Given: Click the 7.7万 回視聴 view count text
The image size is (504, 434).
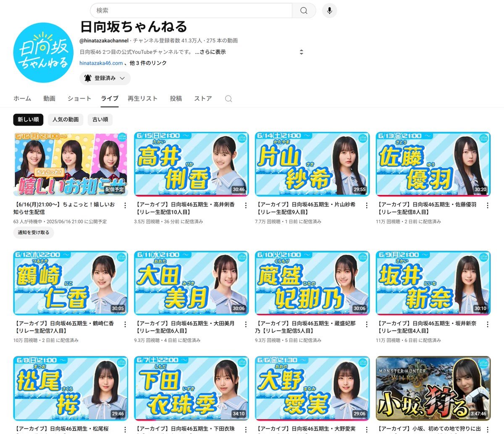Looking at the screenshot, I should (x=268, y=221).
